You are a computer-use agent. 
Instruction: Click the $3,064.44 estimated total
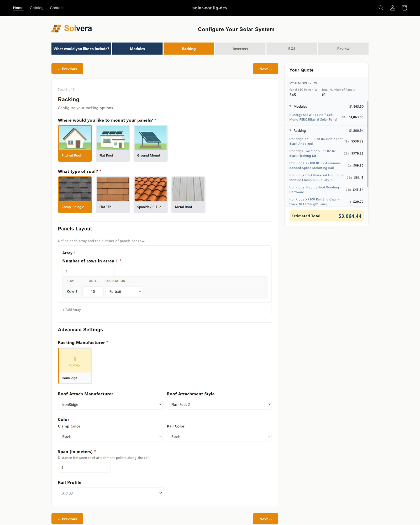(350, 216)
